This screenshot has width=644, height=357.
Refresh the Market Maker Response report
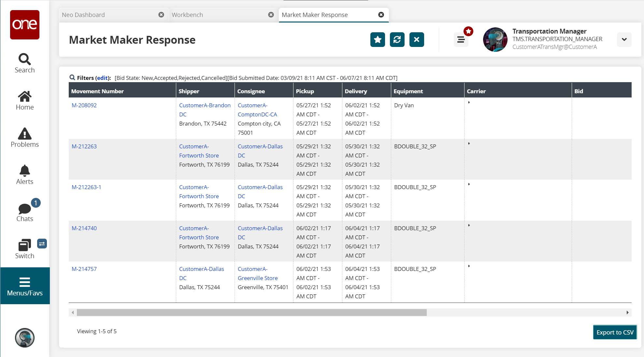tap(397, 40)
